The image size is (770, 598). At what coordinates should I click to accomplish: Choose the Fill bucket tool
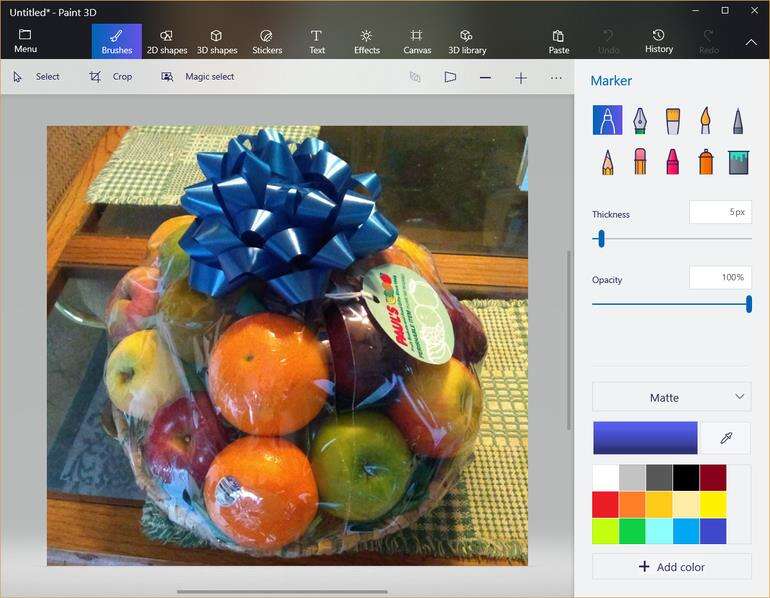pos(738,163)
